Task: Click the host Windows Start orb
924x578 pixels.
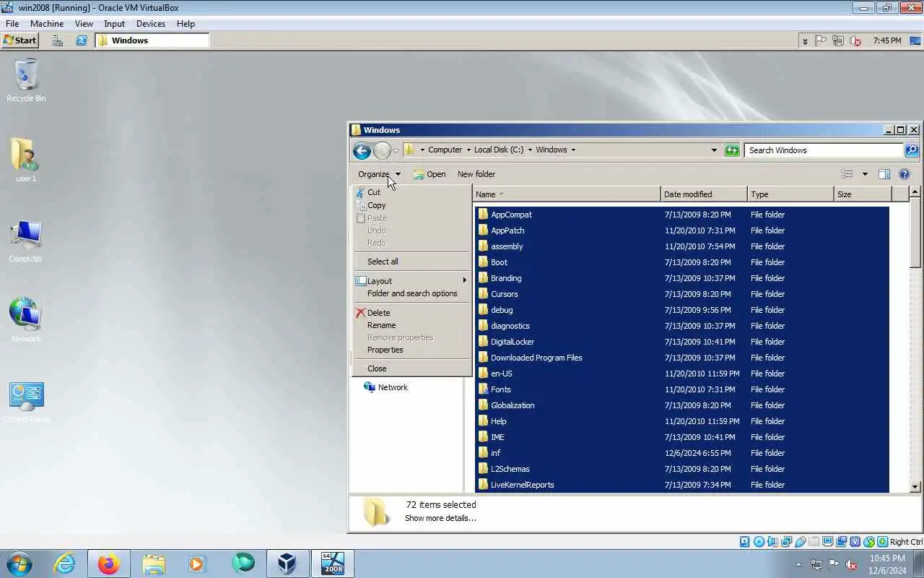Action: [19, 564]
